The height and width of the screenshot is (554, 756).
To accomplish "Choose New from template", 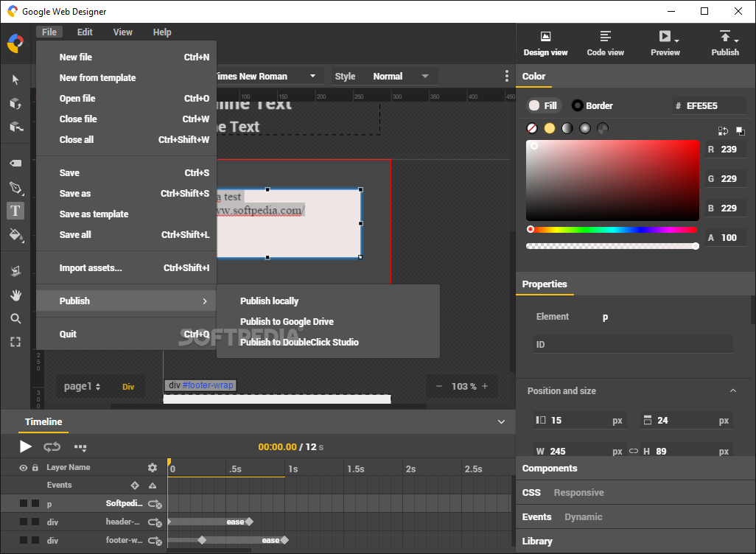I will (x=126, y=77).
